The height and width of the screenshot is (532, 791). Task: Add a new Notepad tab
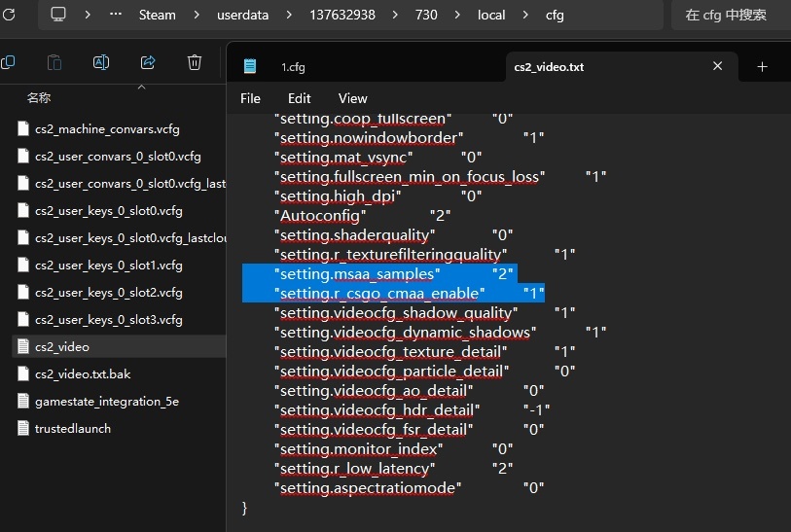[x=762, y=66]
